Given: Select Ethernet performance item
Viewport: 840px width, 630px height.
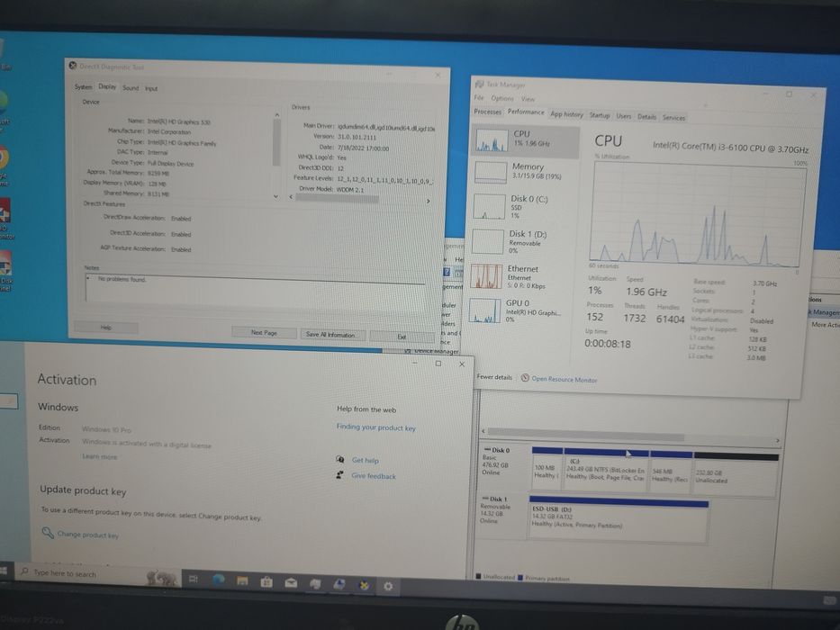Looking at the screenshot, I should [x=522, y=276].
